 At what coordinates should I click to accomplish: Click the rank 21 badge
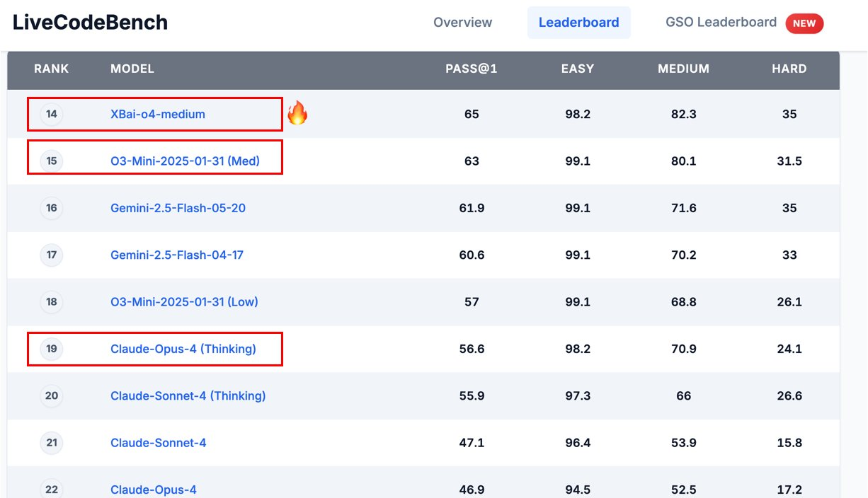pyautogui.click(x=52, y=443)
